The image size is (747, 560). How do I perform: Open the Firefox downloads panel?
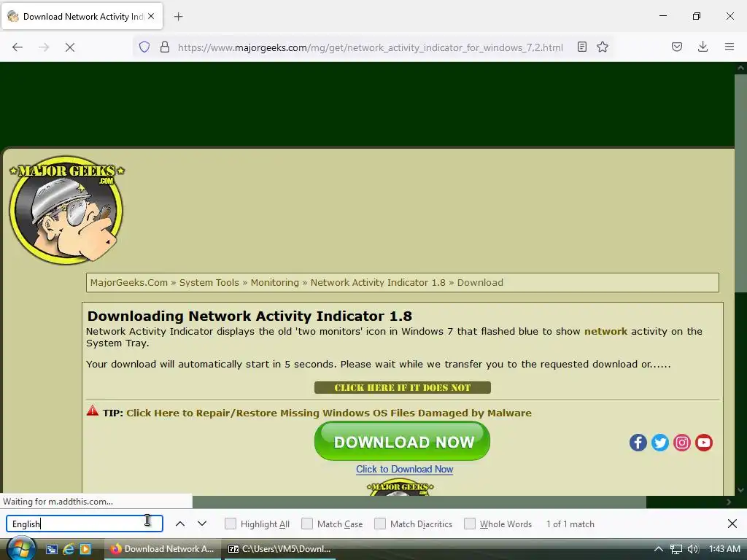coord(703,47)
